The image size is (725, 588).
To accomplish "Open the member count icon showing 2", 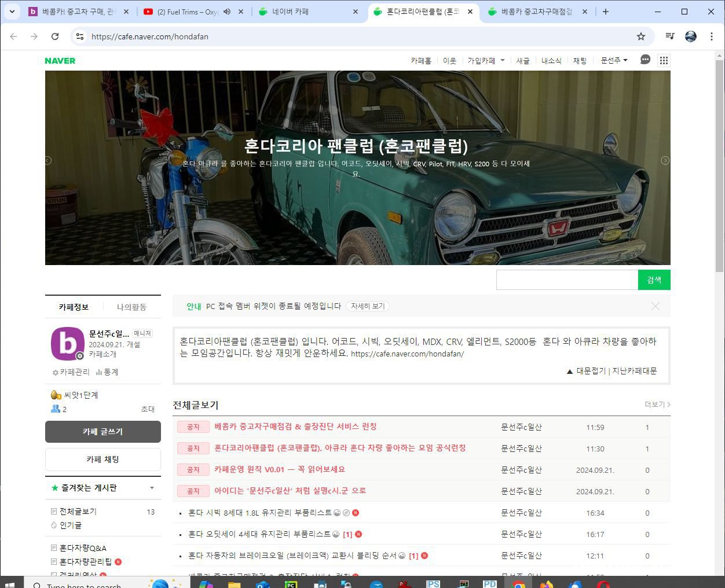I will point(56,409).
